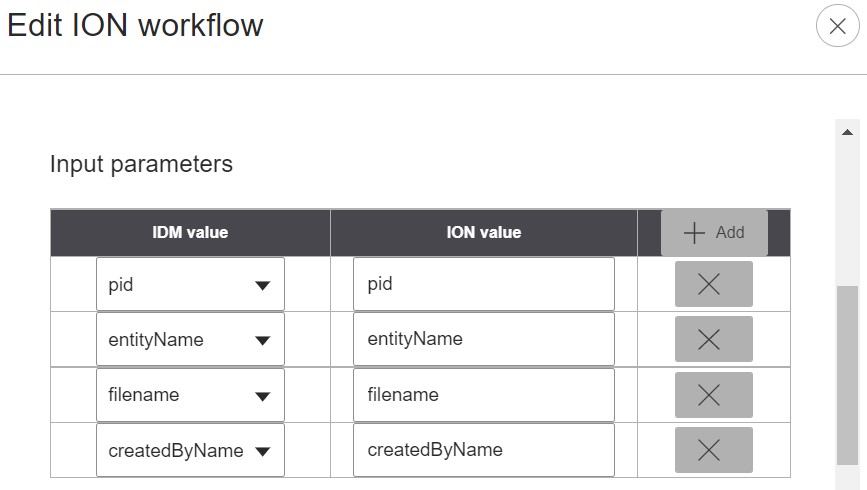
Task: Delete the entityName parameter row
Action: [713, 339]
